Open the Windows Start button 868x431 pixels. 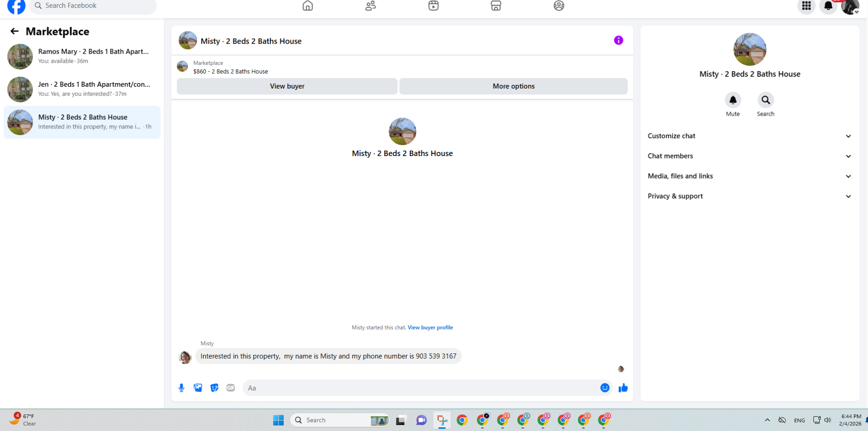point(278,420)
